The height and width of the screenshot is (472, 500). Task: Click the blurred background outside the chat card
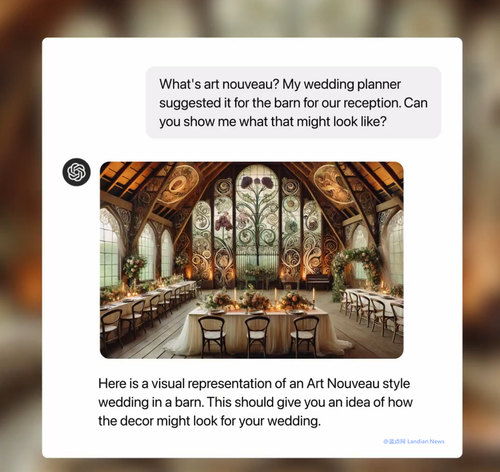pos(20,233)
